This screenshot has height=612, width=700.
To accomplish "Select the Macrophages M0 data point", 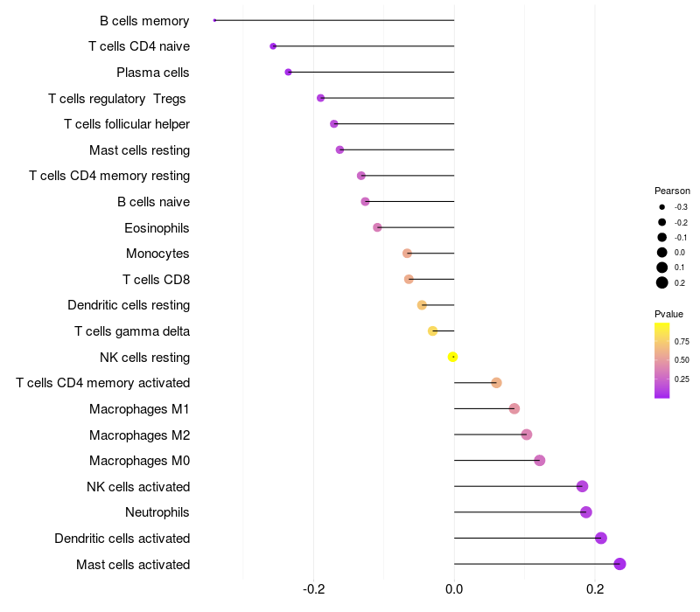I will 540,461.
